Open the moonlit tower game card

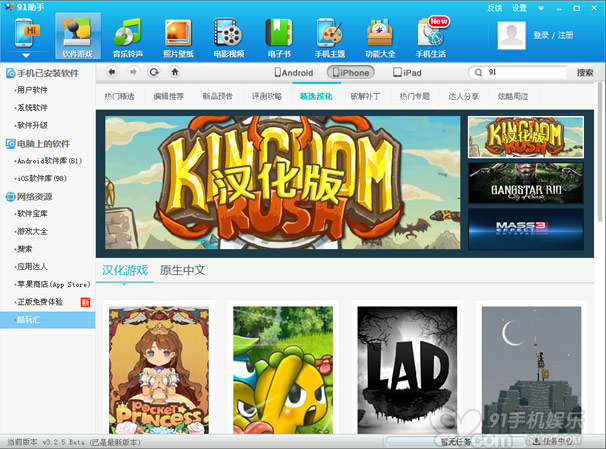tap(531, 370)
